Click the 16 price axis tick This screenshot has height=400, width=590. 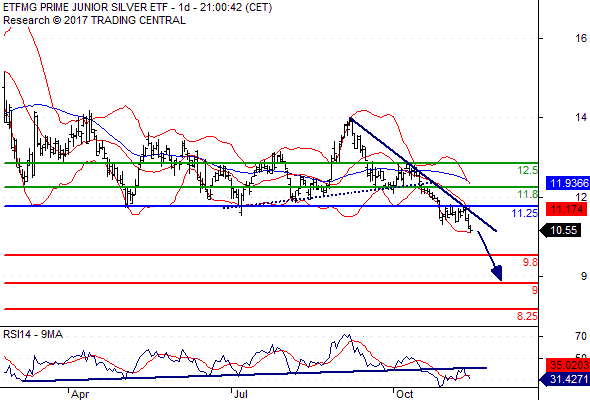point(581,38)
